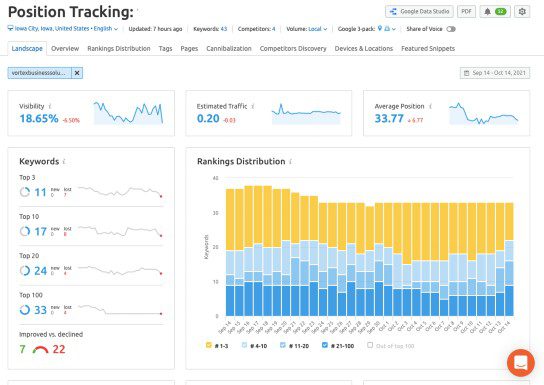Click Estimated Traffic info icon

(253, 106)
